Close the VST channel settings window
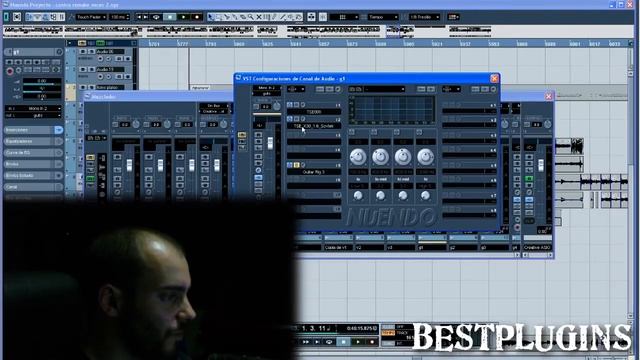This screenshot has height=360, width=640. pos(494,78)
